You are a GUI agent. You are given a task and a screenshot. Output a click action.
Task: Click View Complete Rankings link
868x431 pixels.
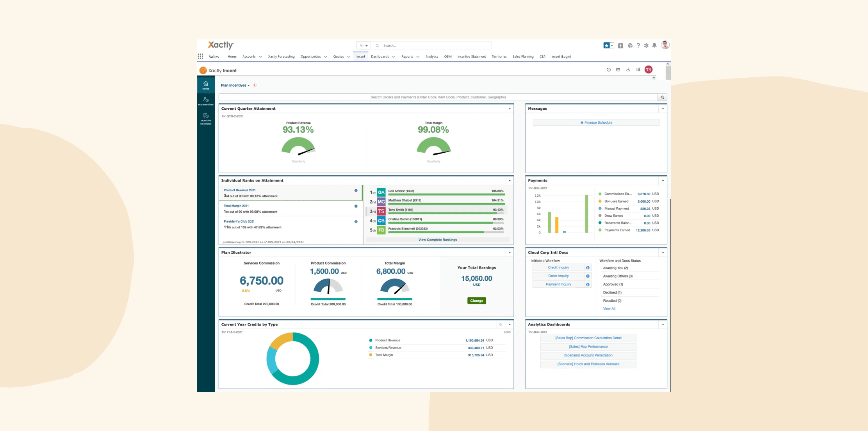click(x=438, y=240)
